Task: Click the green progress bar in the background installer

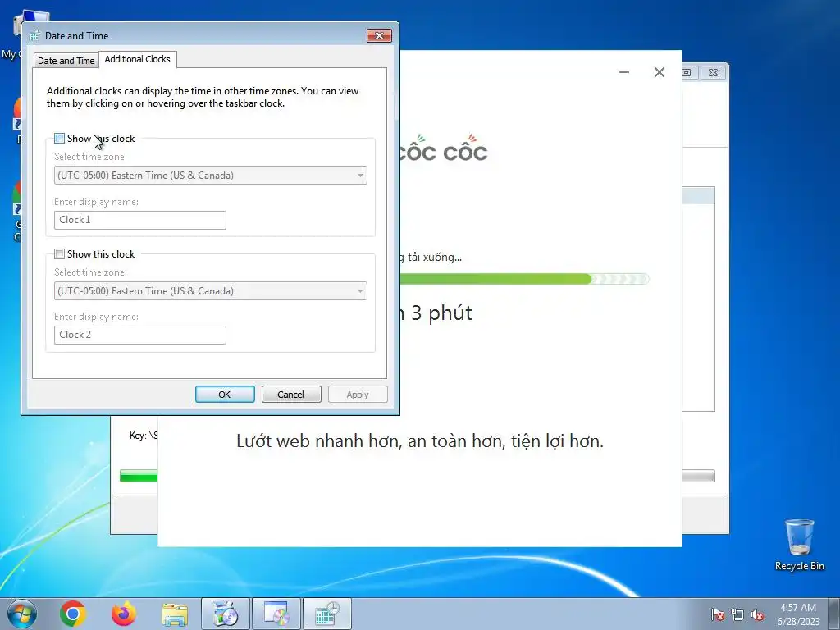Action: (139, 476)
